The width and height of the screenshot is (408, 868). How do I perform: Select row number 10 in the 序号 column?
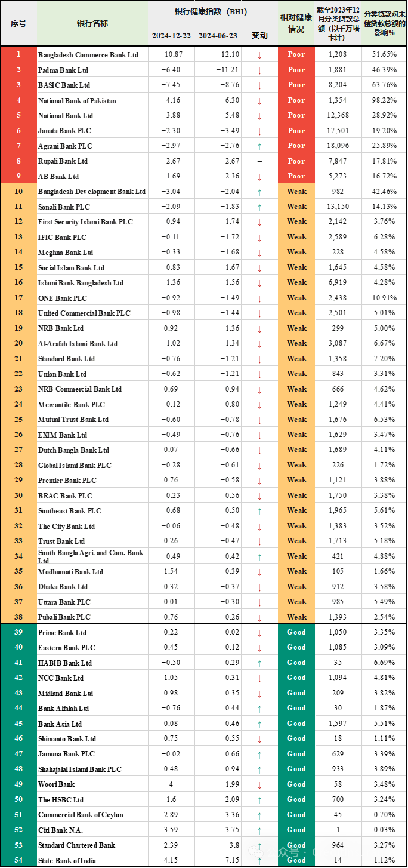click(x=18, y=191)
